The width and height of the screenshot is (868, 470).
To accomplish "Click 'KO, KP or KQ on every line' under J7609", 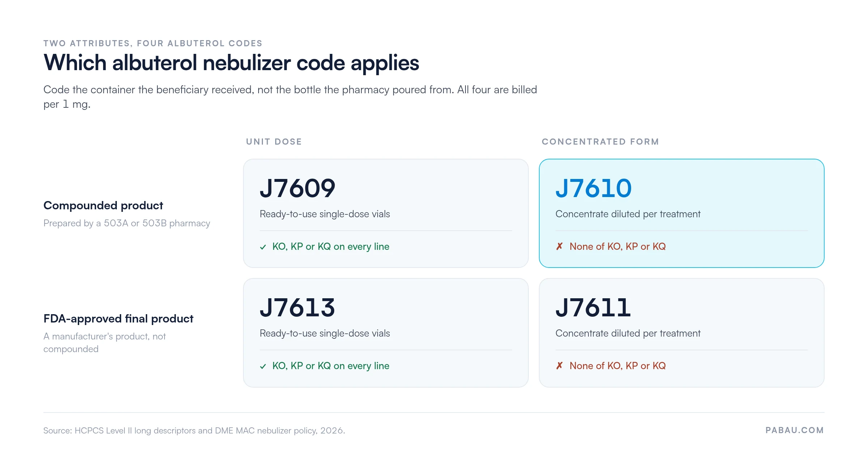I will 331,247.
